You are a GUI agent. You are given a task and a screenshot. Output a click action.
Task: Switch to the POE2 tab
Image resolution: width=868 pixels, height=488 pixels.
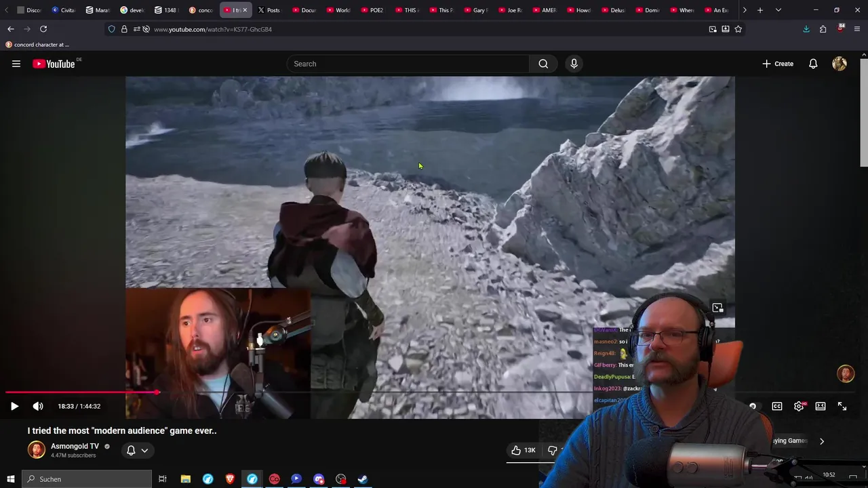[372, 10]
